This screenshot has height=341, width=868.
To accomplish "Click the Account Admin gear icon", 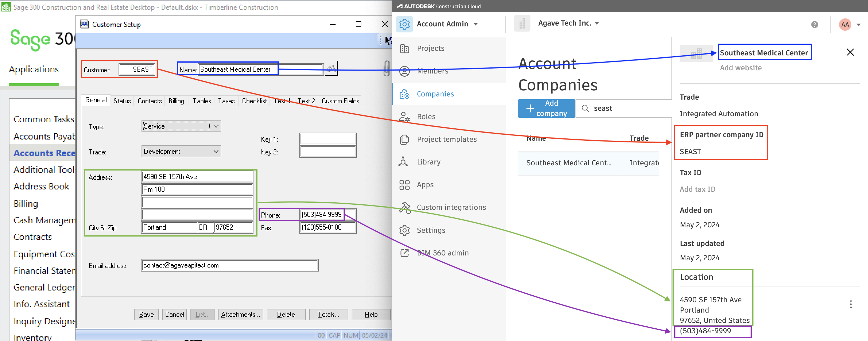I will [x=404, y=24].
